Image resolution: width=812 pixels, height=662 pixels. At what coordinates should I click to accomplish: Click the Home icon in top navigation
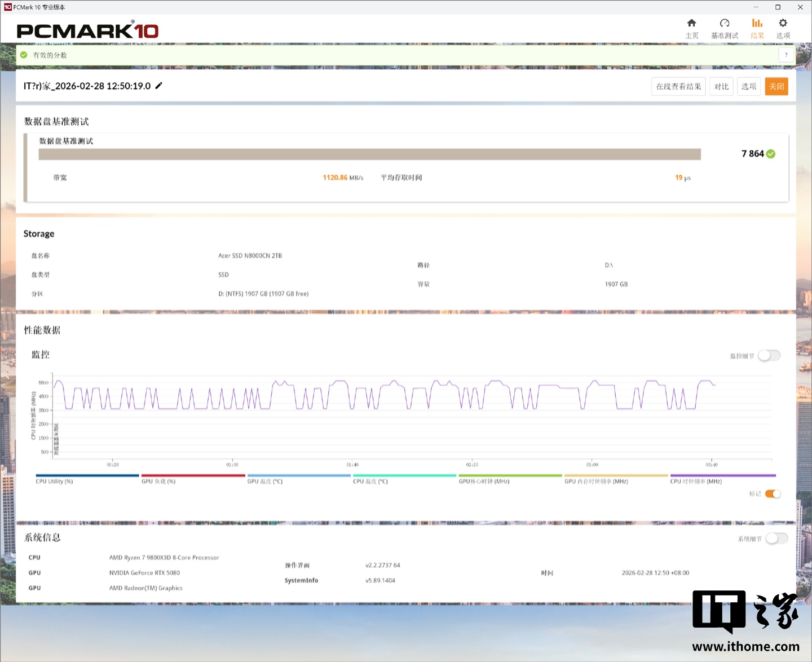(691, 24)
